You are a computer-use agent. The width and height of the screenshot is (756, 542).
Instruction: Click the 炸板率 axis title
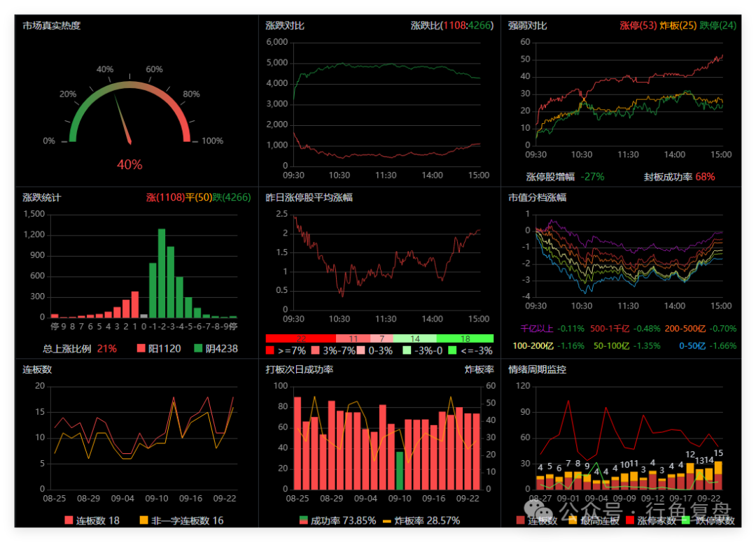[x=479, y=369]
